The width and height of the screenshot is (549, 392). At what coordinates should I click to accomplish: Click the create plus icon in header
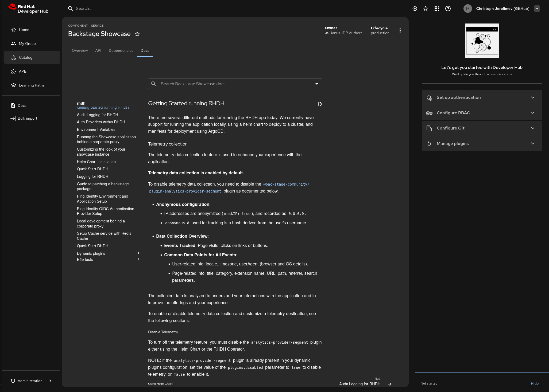[415, 9]
